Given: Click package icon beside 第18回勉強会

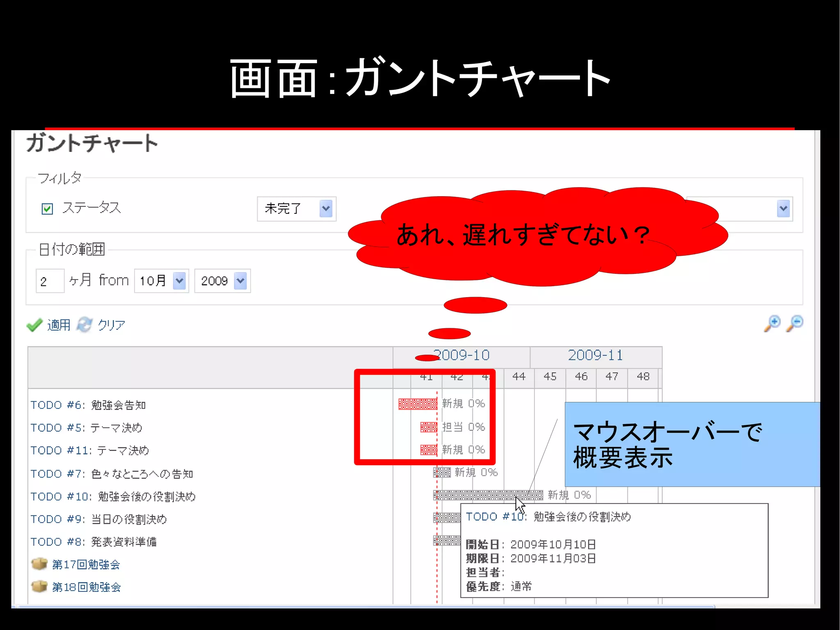Looking at the screenshot, I should 39,586.
